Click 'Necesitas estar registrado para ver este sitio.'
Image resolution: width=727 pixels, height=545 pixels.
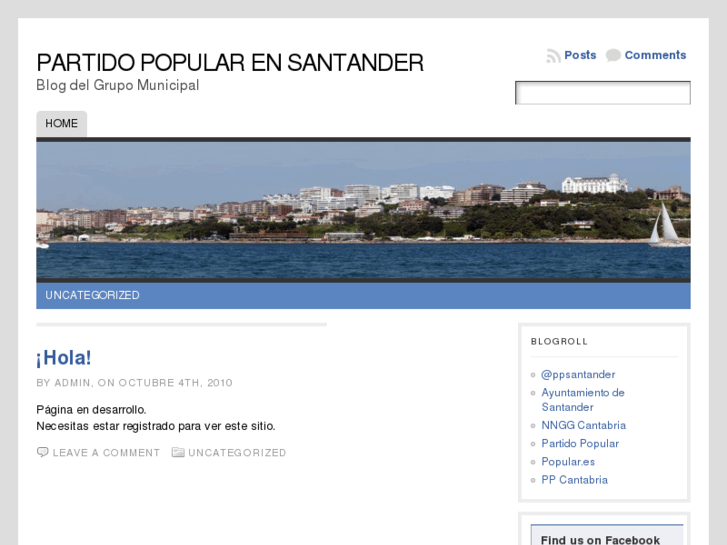pos(156,426)
